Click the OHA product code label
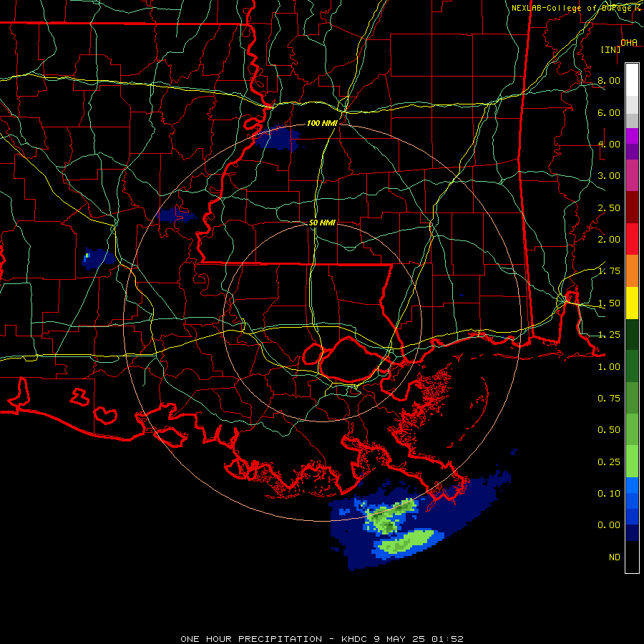This screenshot has height=644, width=644. (x=629, y=43)
